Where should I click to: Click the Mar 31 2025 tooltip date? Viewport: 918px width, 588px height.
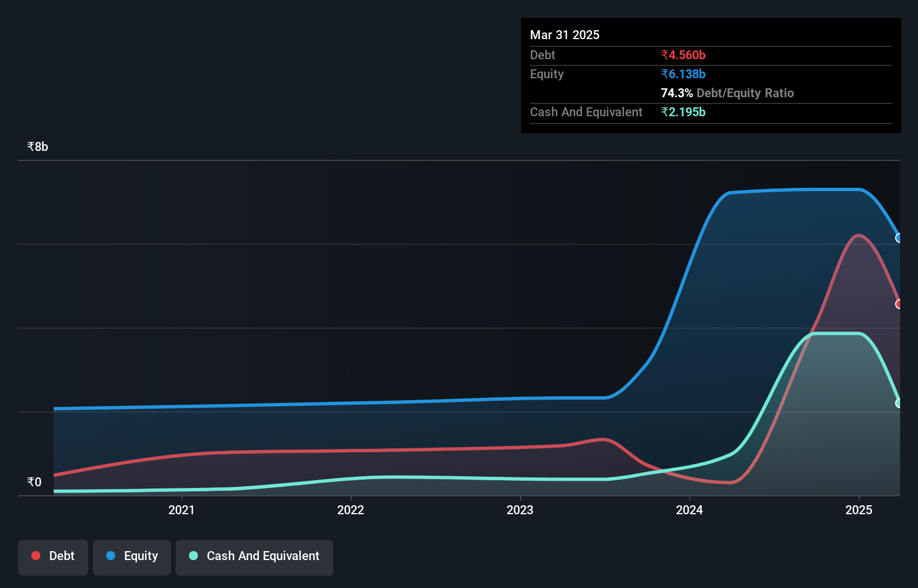565,35
